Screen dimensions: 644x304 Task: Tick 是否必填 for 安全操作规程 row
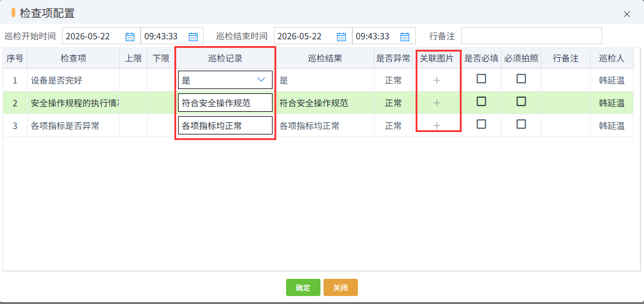[481, 101]
